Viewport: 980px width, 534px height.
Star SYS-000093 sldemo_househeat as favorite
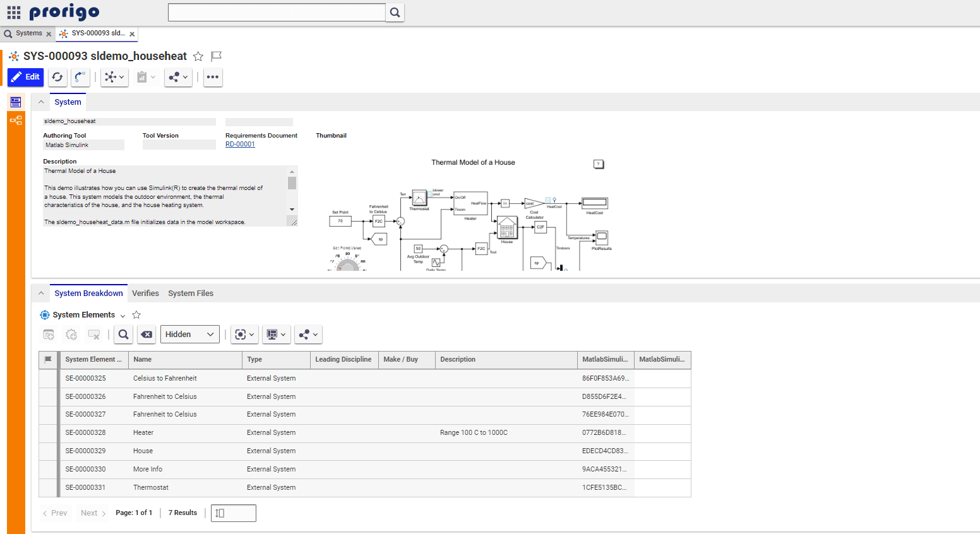click(x=198, y=56)
